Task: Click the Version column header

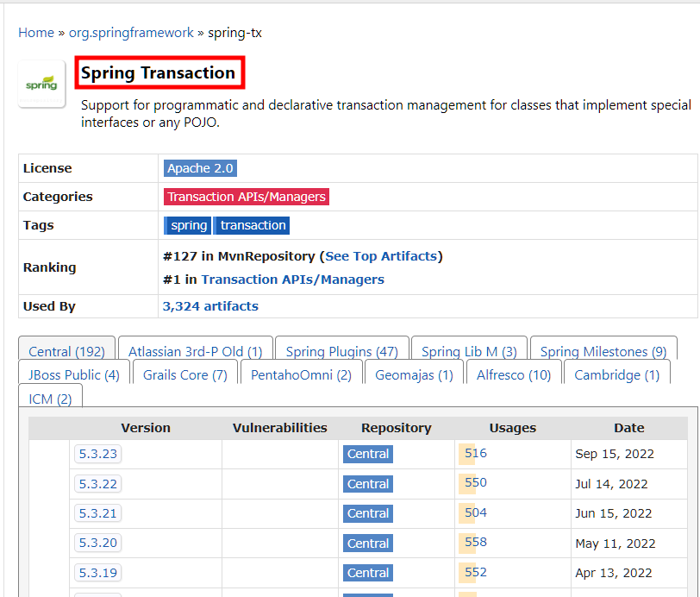Action: [x=146, y=428]
